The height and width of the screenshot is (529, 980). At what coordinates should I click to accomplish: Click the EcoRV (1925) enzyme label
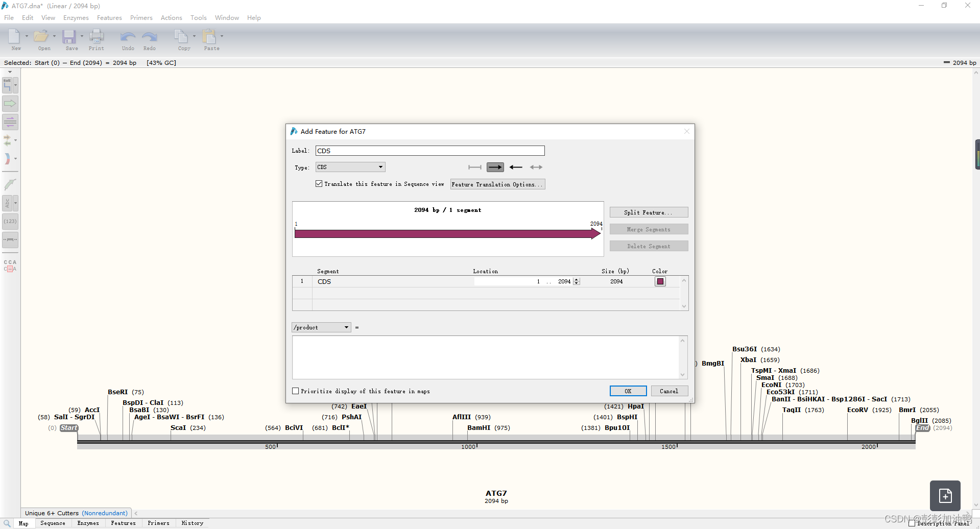[x=869, y=410]
